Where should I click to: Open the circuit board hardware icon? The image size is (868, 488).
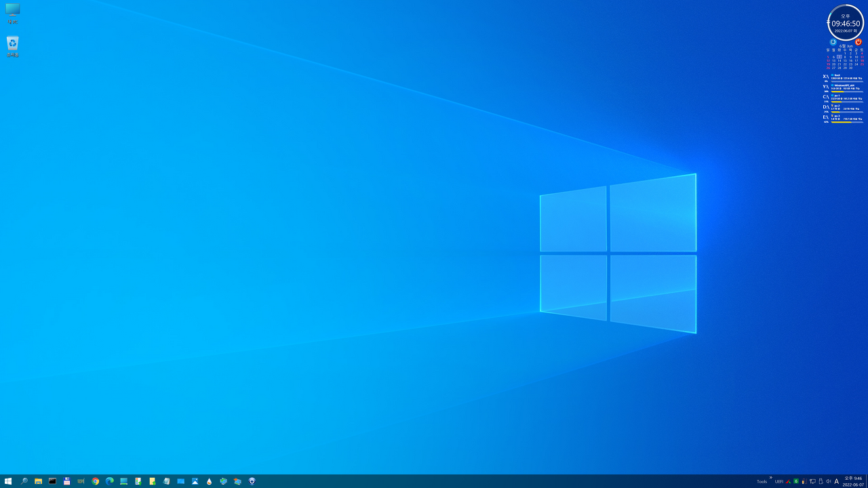pyautogui.click(x=81, y=481)
